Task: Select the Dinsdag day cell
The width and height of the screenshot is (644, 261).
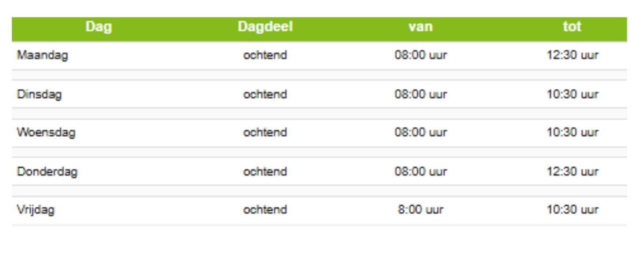Action: [39, 95]
